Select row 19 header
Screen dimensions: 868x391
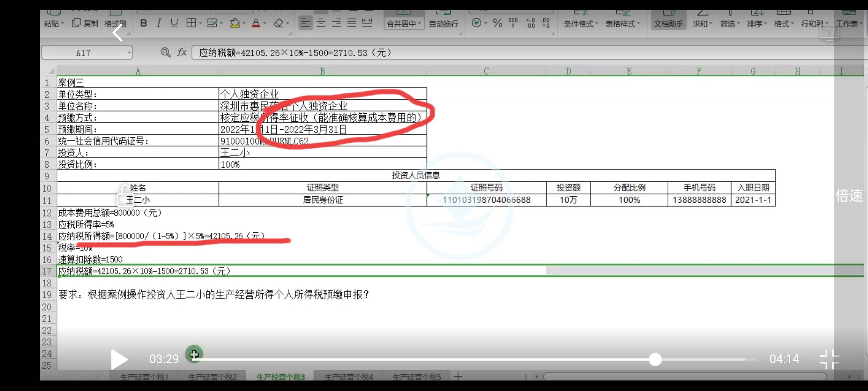pyautogui.click(x=47, y=295)
